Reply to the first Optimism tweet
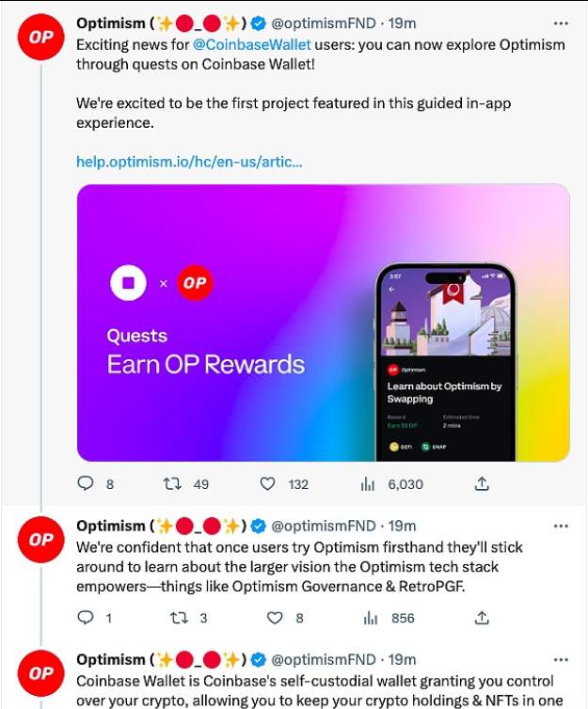Screen dimensions: 588x709 (85, 484)
